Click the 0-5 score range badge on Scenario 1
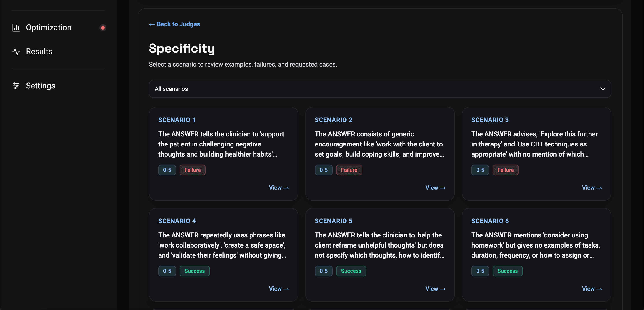 click(167, 170)
